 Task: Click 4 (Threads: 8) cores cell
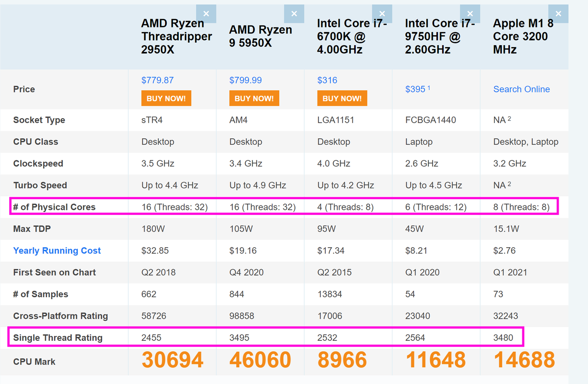pyautogui.click(x=345, y=207)
